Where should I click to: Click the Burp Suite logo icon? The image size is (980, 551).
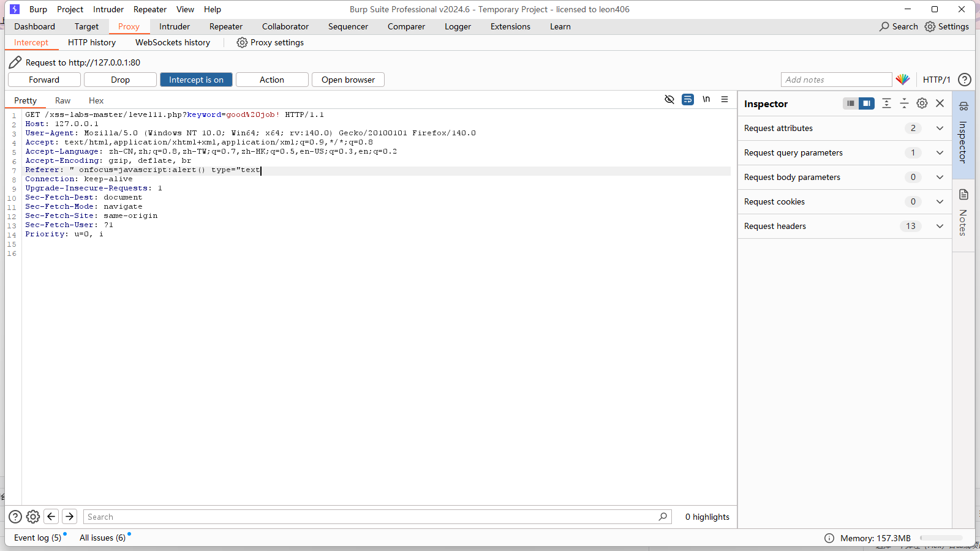(x=15, y=9)
